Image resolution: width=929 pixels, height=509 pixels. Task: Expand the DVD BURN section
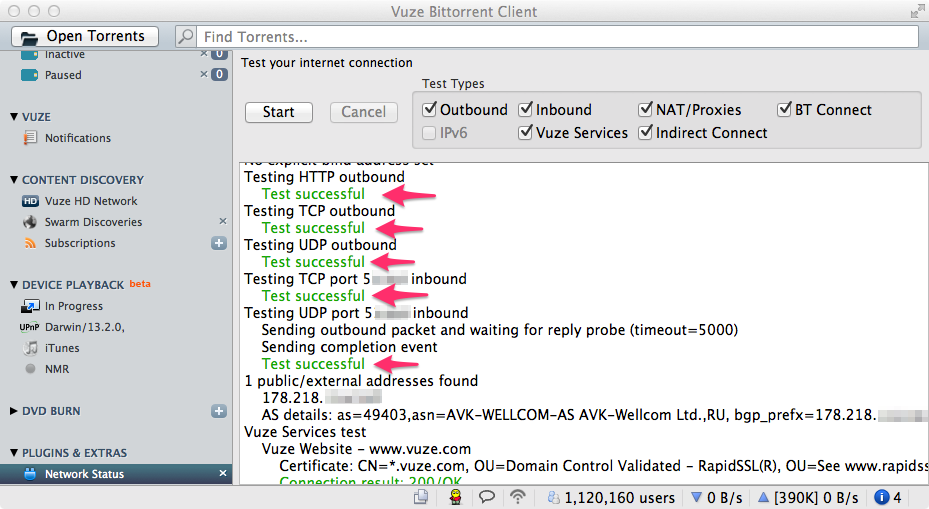pyautogui.click(x=14, y=411)
